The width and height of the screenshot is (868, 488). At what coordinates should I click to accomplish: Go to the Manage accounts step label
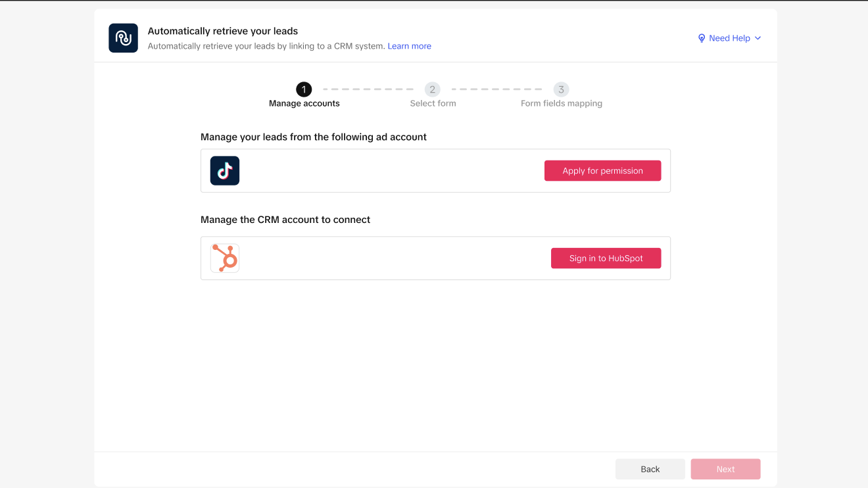pos(304,103)
